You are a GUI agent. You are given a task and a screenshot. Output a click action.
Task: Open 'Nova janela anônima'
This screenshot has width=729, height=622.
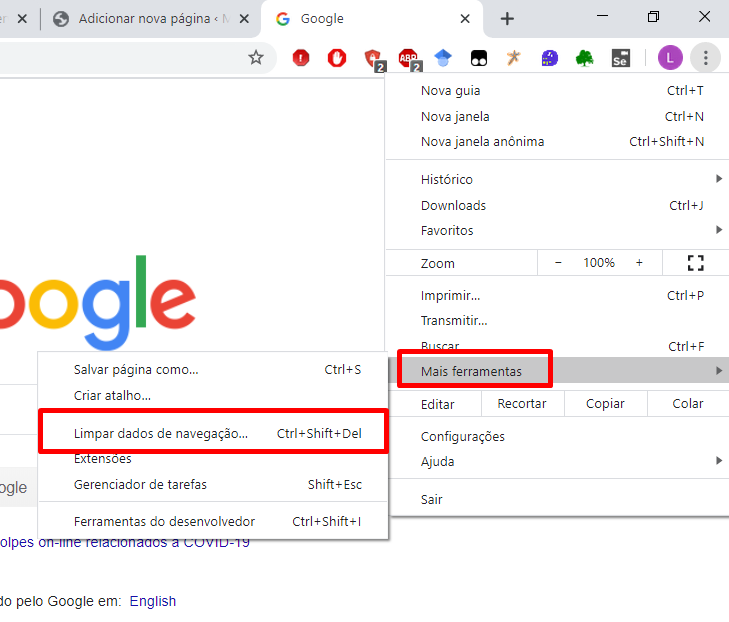557,141
